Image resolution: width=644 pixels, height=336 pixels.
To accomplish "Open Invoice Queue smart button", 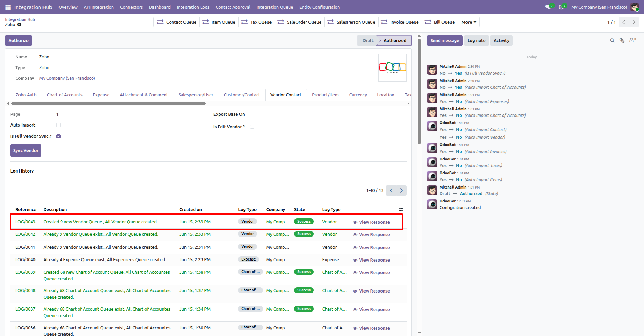I will 400,22.
